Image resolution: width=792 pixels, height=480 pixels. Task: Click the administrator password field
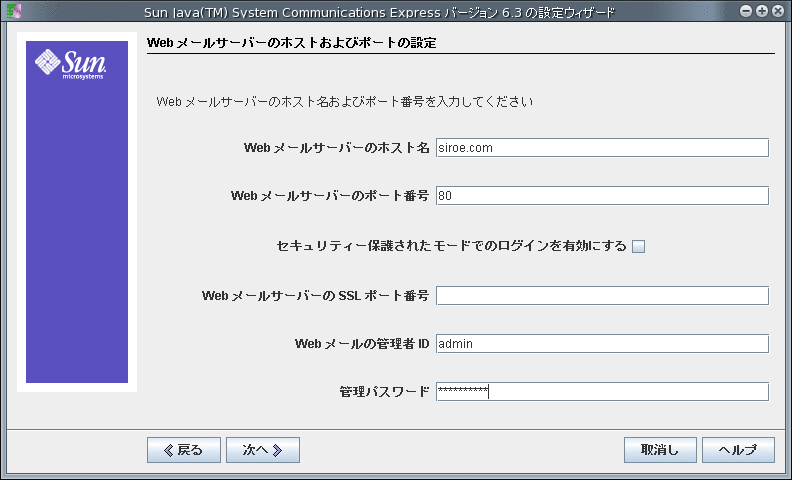pos(602,392)
